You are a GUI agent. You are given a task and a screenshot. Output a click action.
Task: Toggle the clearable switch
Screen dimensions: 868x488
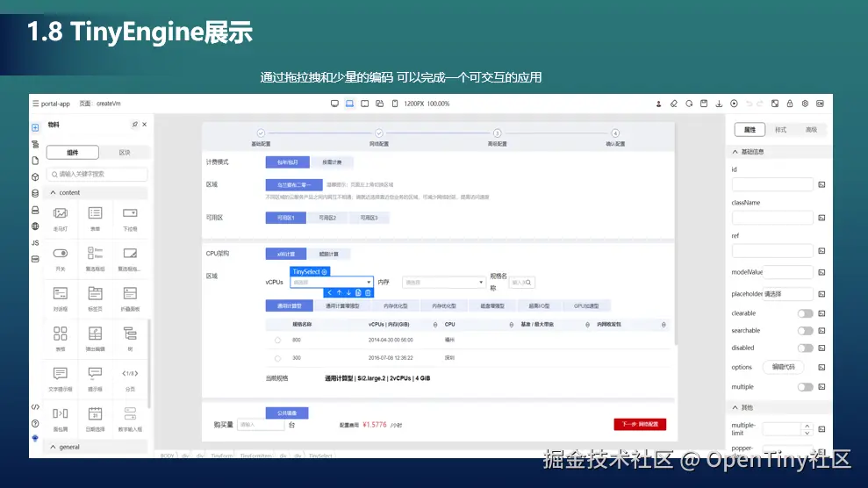[805, 313]
